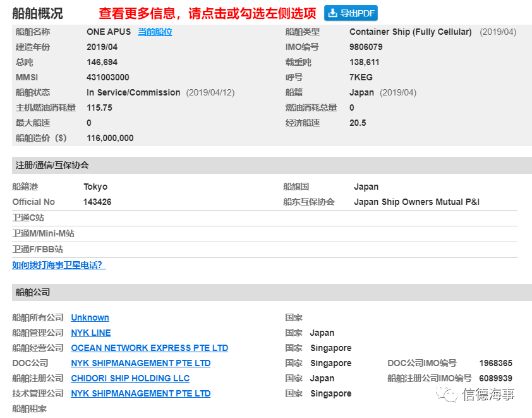Image resolution: width=532 pixels, height=418 pixels.
Task: Select Japan Ship Owners Mutual P&I text
Action: pos(416,202)
